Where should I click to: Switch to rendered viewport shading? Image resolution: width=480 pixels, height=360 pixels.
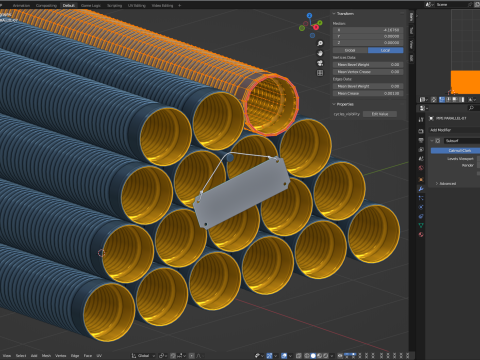tap(326, 356)
